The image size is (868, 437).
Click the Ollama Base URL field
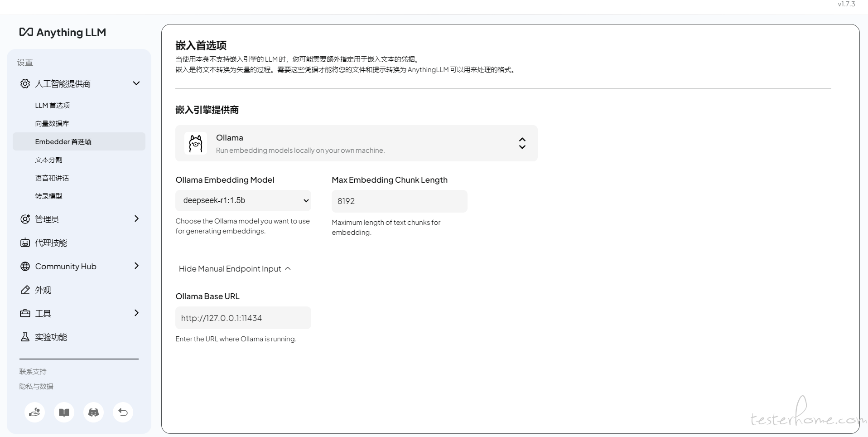click(x=243, y=318)
